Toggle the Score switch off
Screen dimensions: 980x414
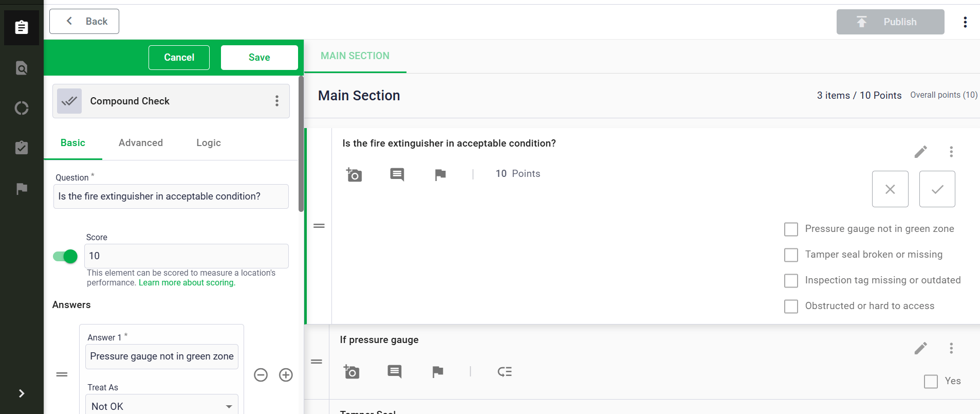click(x=65, y=256)
